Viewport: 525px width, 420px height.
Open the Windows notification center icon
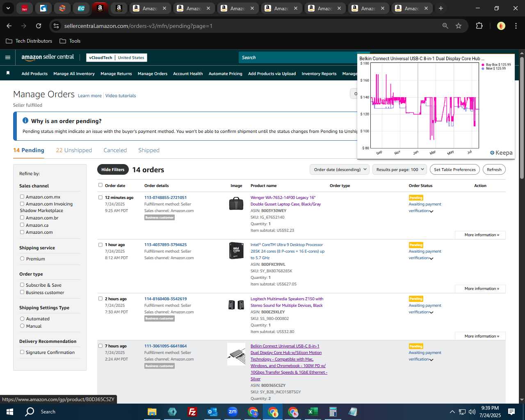pos(511,412)
